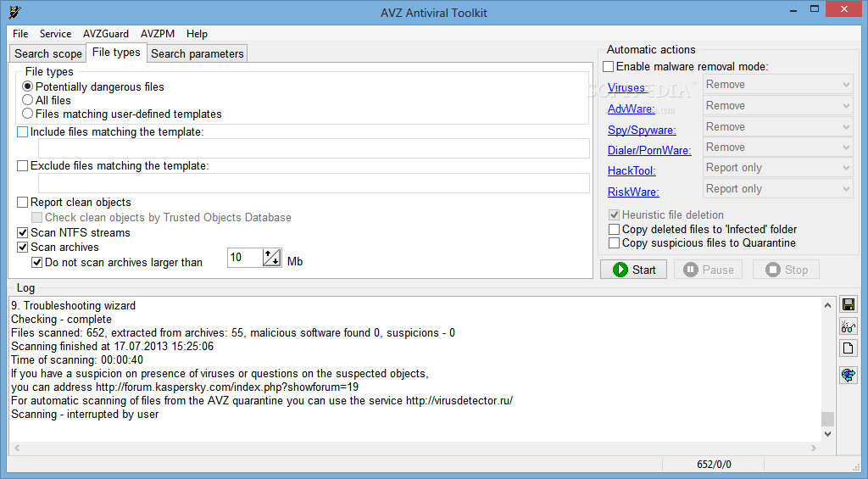The width and height of the screenshot is (868, 479).
Task: Click the status bar counter 652/0/0
Action: 714,465
